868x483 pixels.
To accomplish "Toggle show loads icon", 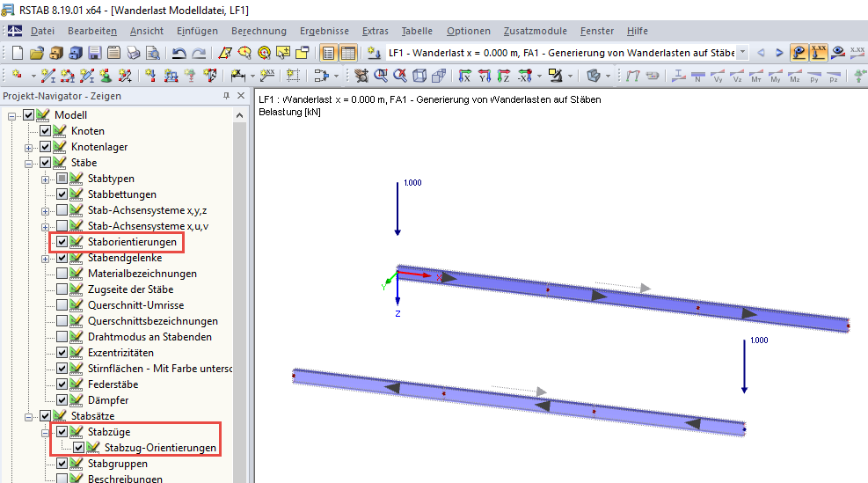I will click(x=799, y=53).
